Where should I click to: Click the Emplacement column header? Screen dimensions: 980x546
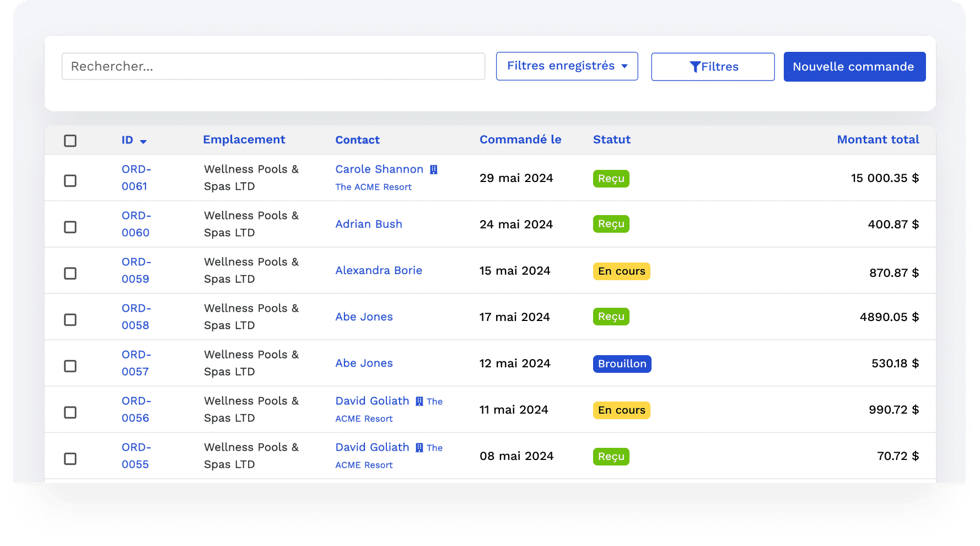244,140
